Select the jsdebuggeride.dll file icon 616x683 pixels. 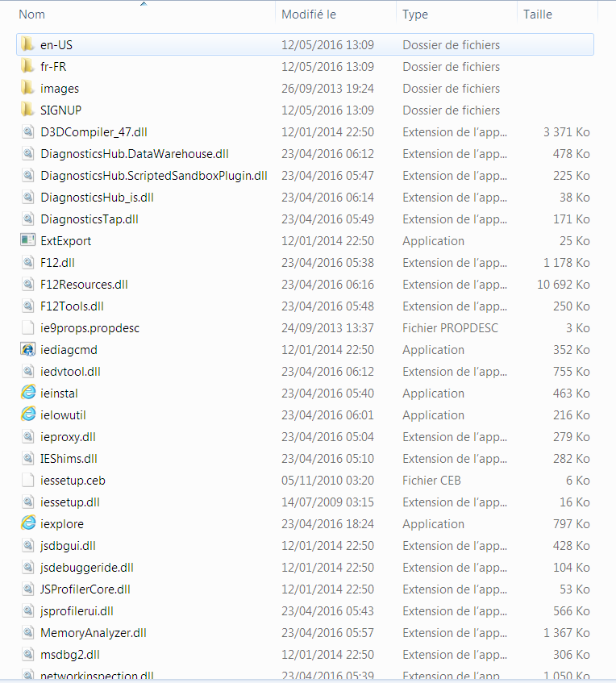28,567
